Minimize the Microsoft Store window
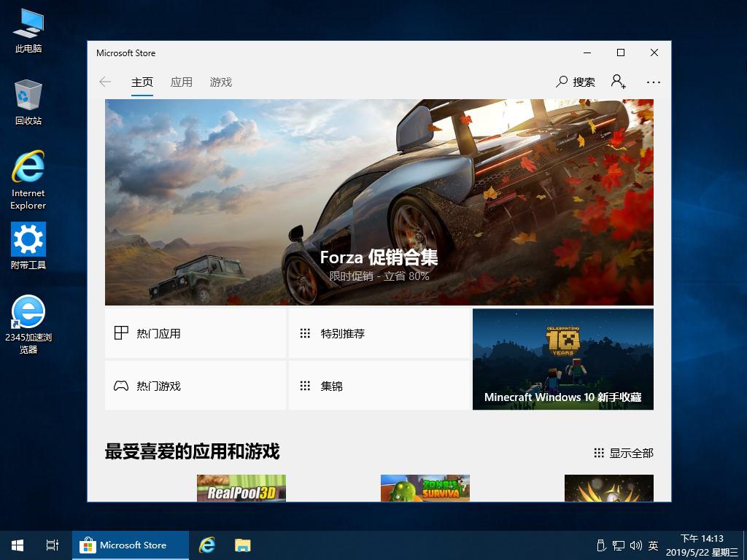 (587, 52)
